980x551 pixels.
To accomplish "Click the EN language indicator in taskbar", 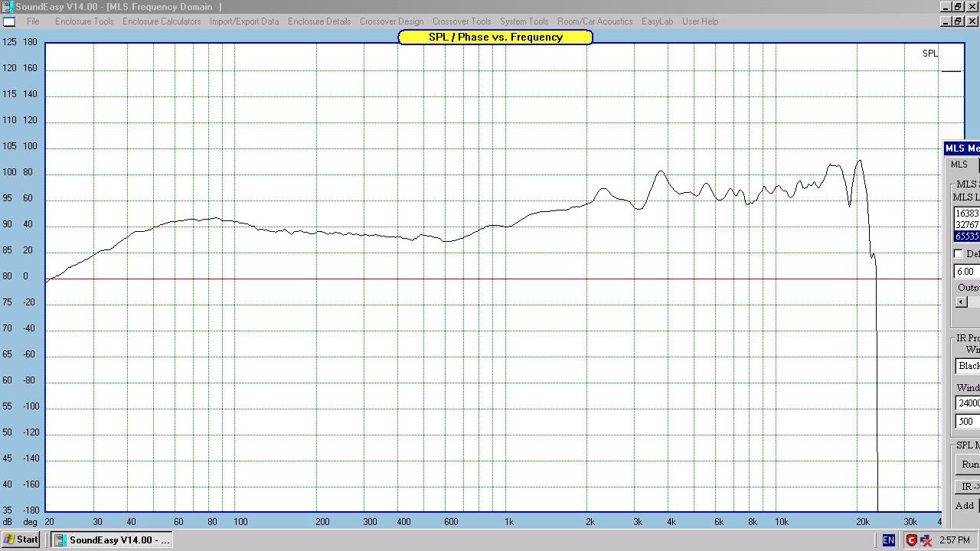I will click(x=888, y=540).
